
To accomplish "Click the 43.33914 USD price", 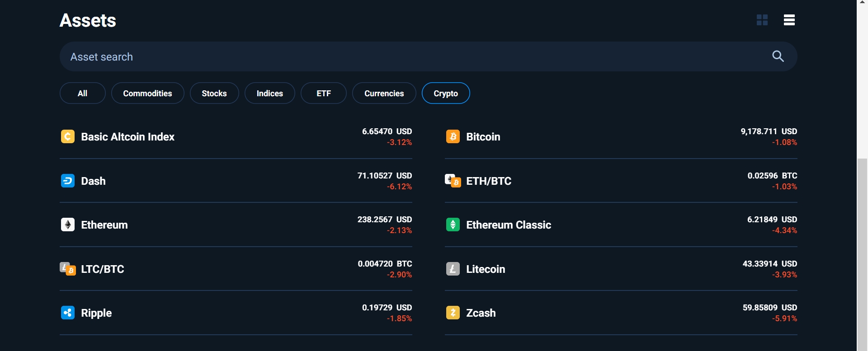I will [x=770, y=264].
